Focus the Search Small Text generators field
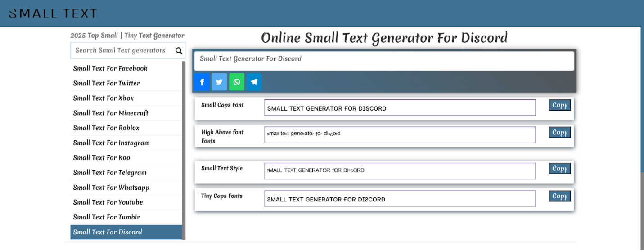 tap(128, 50)
